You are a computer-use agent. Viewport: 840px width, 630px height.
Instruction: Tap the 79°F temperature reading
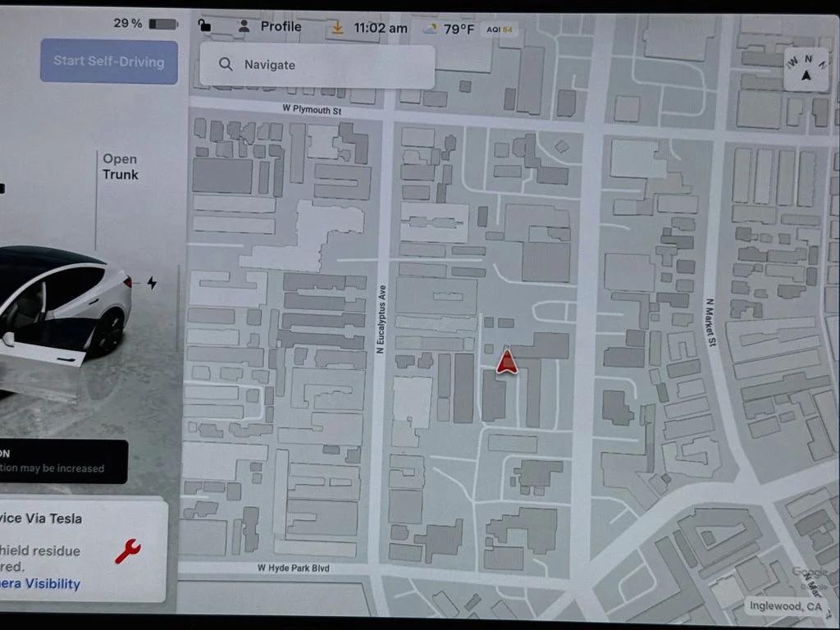coord(459,29)
